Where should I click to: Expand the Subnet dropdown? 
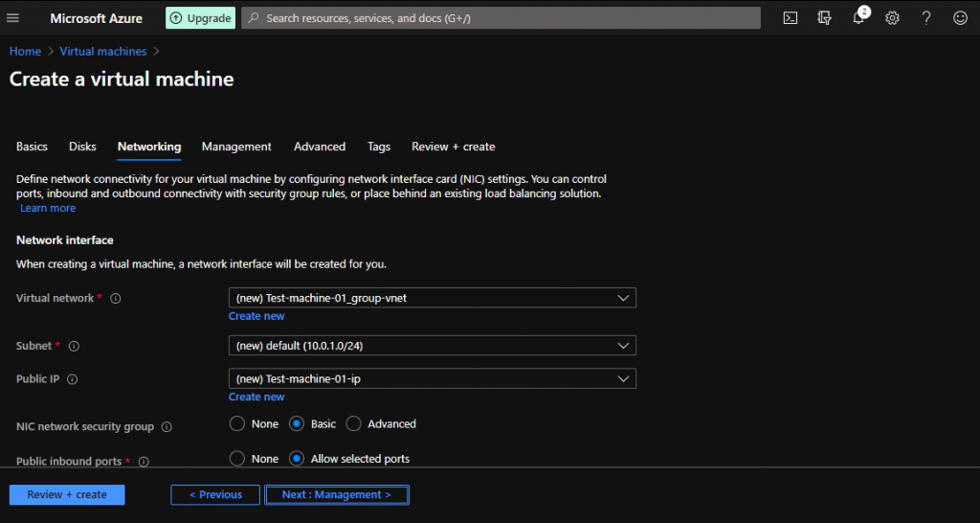[x=432, y=345]
